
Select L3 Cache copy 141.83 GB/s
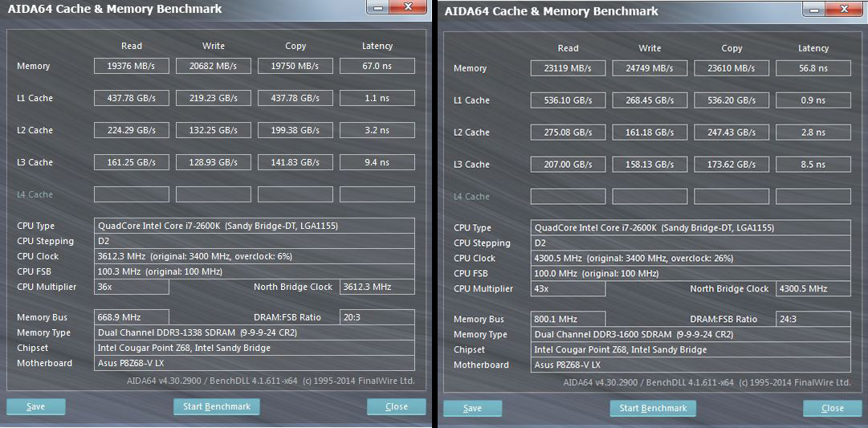[x=295, y=162]
